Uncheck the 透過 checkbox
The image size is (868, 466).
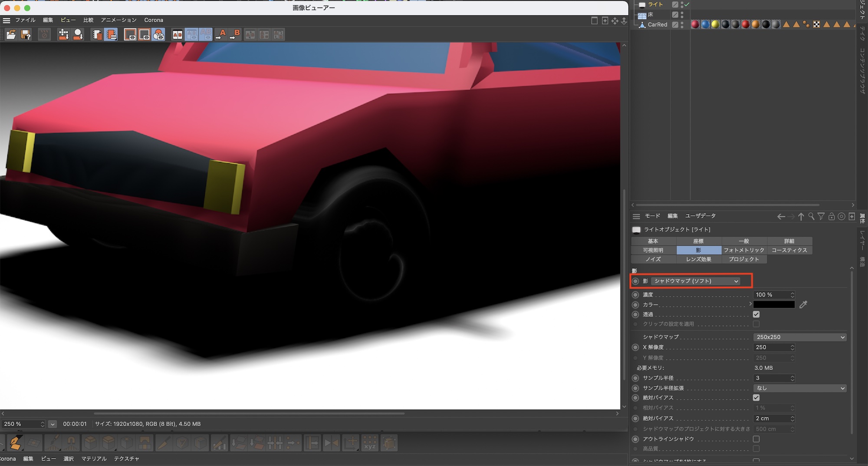pyautogui.click(x=756, y=314)
